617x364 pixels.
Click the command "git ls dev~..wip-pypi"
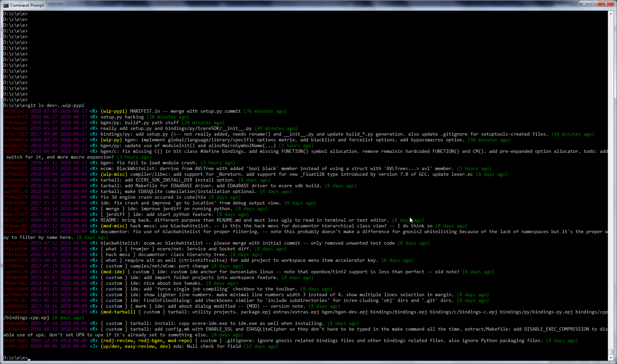(56, 105)
